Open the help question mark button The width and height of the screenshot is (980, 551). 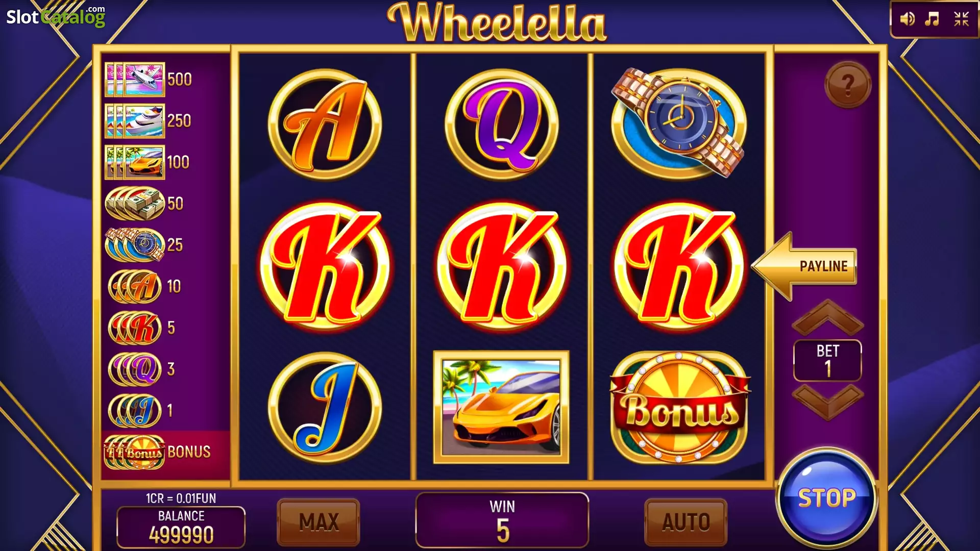tap(848, 85)
